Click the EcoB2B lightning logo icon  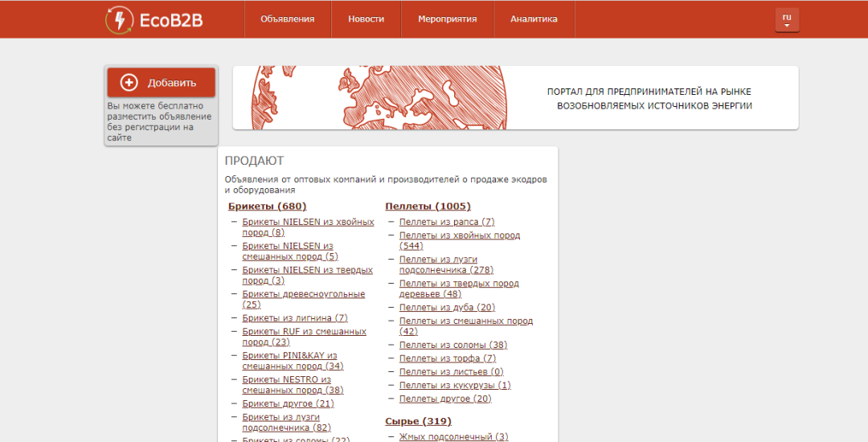pyautogui.click(x=119, y=20)
